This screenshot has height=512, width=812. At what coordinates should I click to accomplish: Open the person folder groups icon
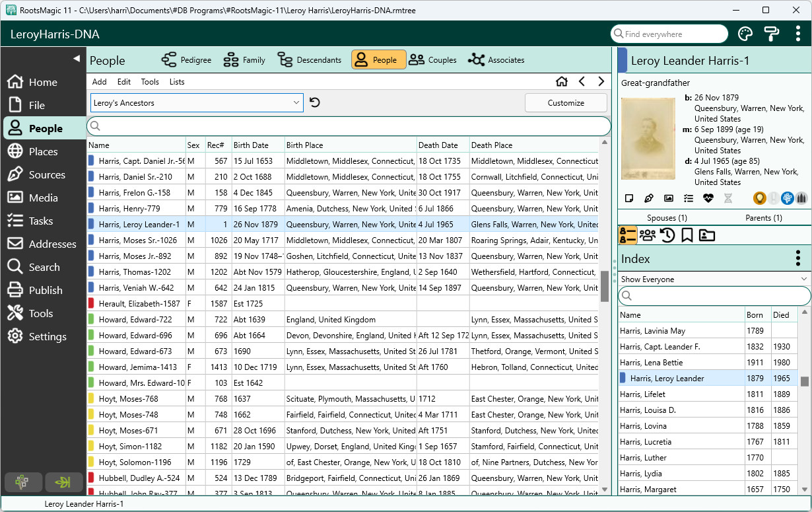(x=707, y=235)
